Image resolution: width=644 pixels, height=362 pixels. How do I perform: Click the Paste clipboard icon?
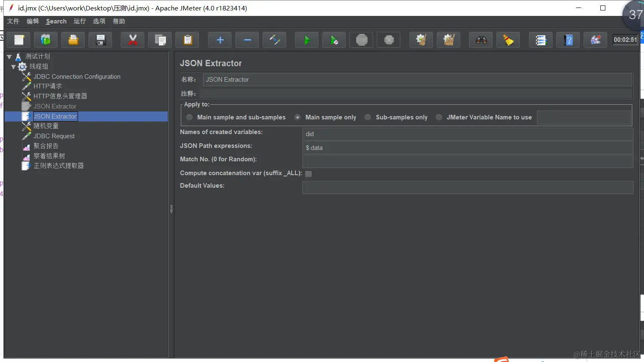(x=187, y=40)
